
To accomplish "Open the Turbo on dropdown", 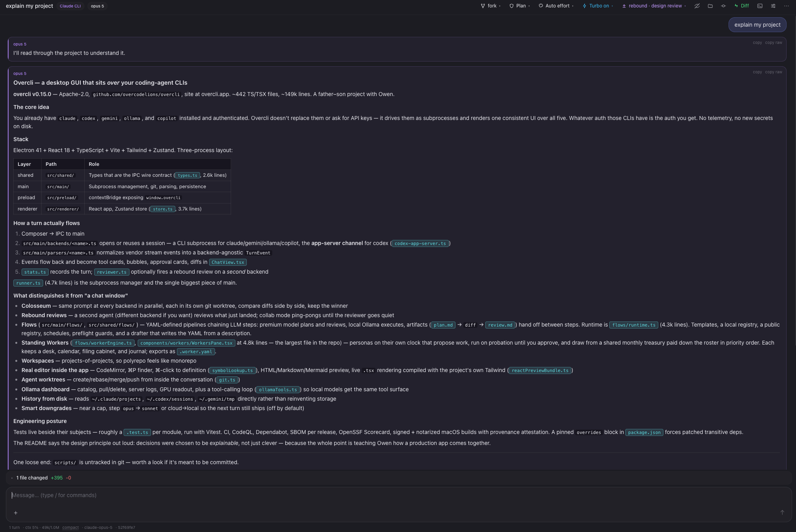I will [x=598, y=6].
